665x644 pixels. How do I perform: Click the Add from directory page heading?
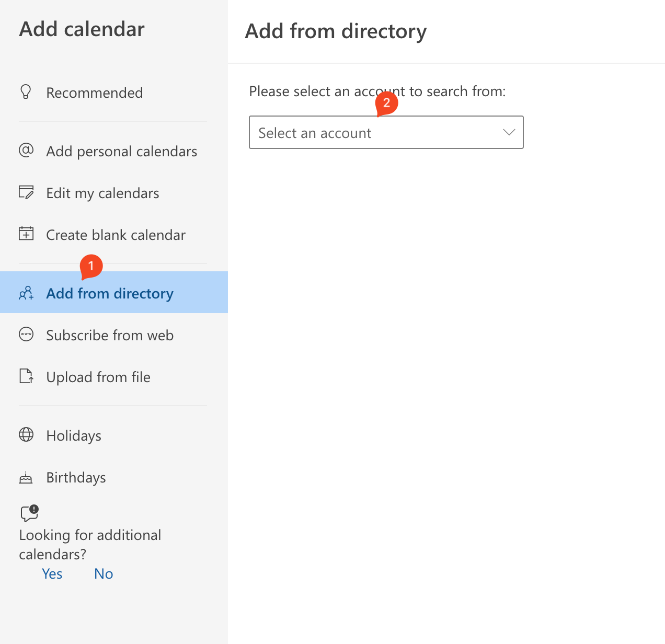point(336,31)
